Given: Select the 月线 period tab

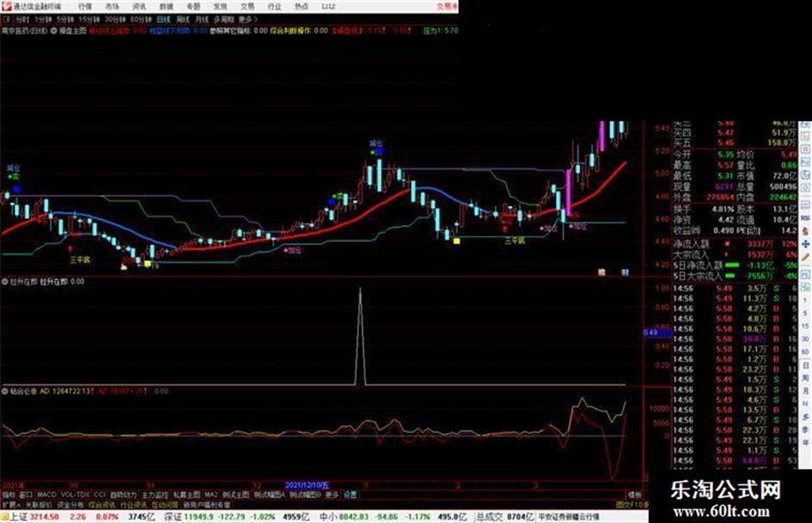Looking at the screenshot, I should [201, 19].
